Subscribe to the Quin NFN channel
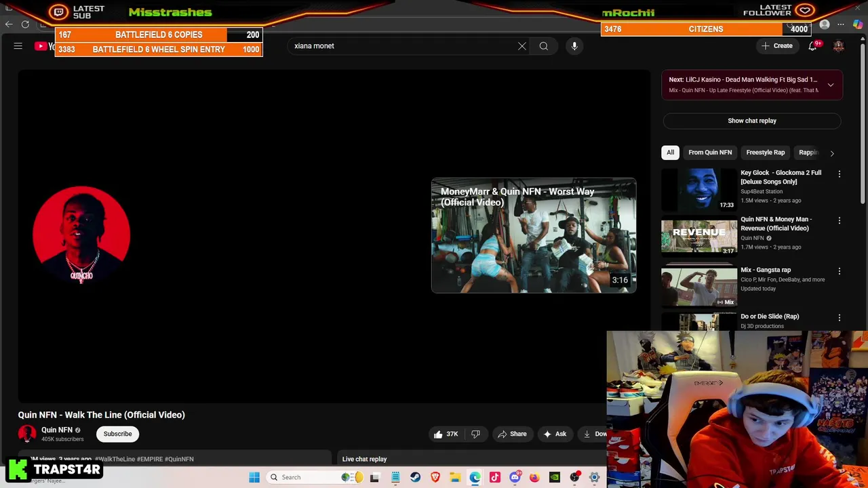The width and height of the screenshot is (868, 488). point(117,434)
